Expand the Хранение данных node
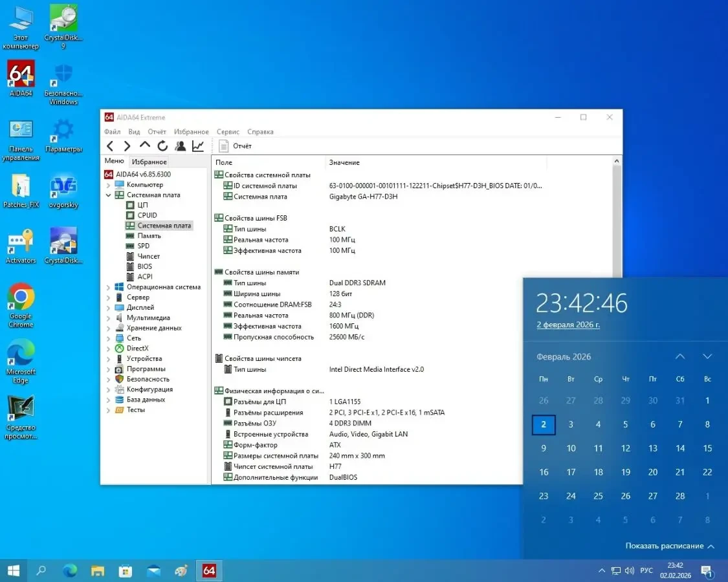 pos(108,328)
